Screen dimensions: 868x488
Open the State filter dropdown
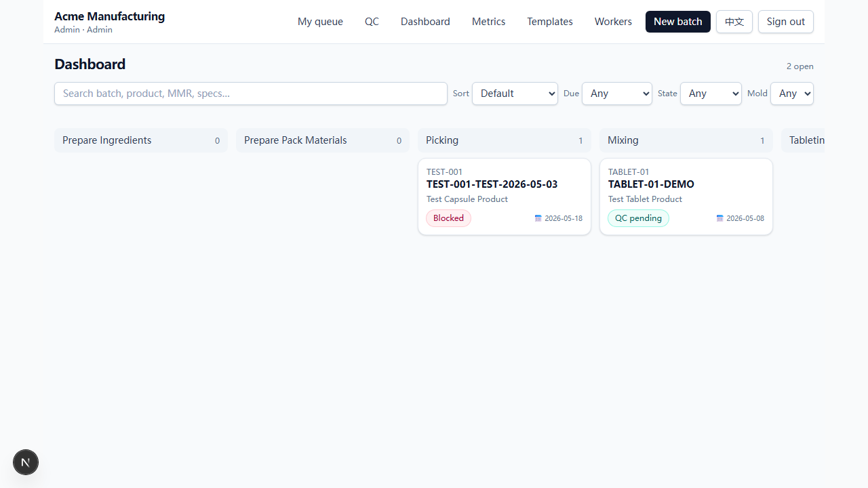click(x=711, y=94)
